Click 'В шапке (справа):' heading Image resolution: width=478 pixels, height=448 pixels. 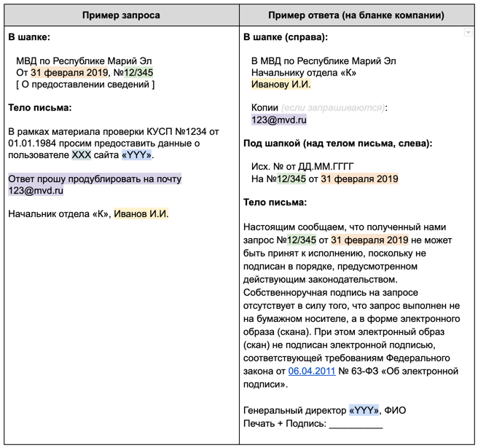pos(285,37)
